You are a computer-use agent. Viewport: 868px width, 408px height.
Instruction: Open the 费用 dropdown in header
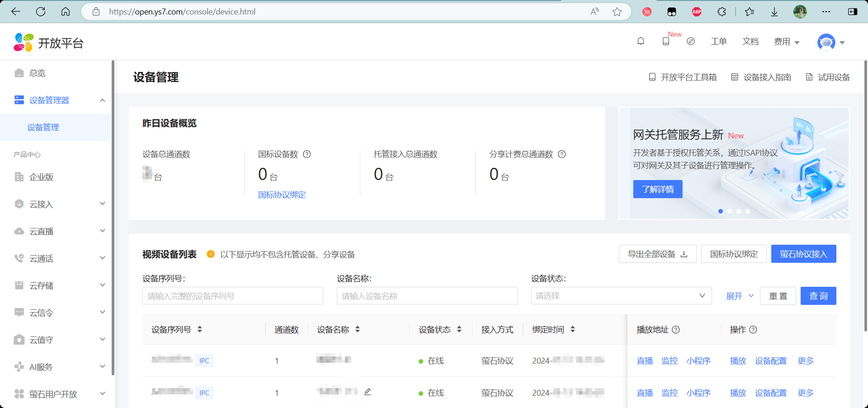click(x=787, y=42)
